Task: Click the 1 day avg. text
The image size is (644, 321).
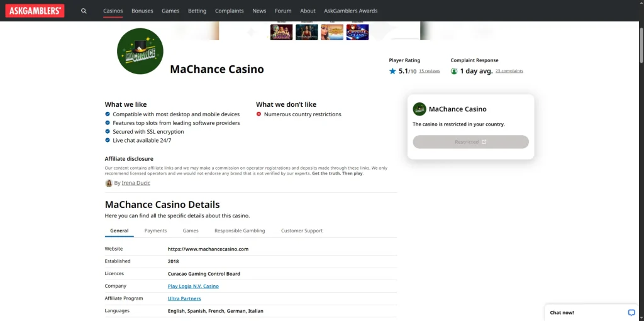Action: (x=477, y=71)
